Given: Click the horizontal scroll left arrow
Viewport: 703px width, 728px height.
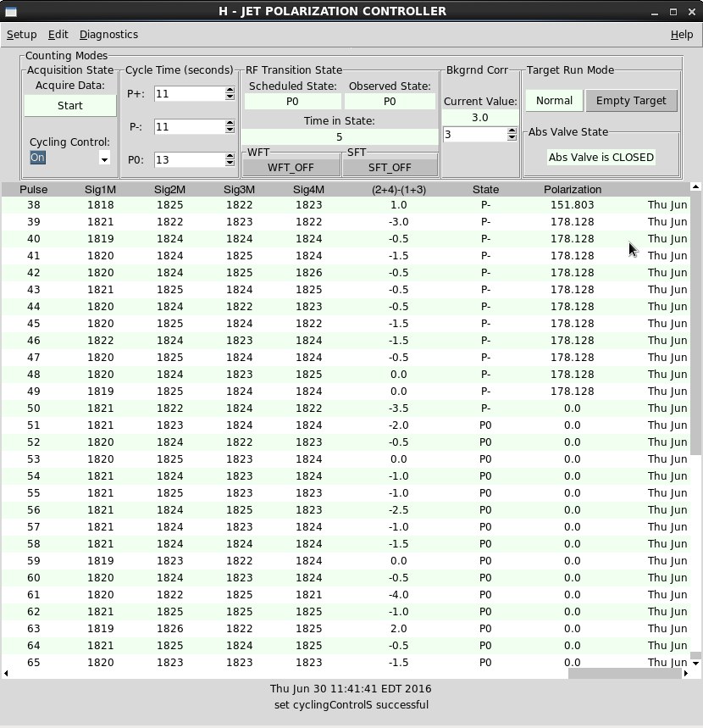Looking at the screenshot, I should (x=6, y=673).
